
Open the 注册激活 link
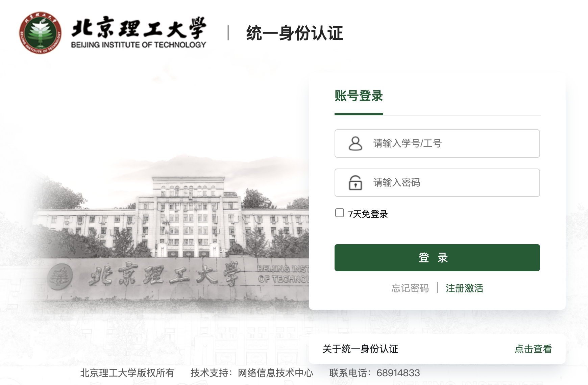[x=464, y=288]
